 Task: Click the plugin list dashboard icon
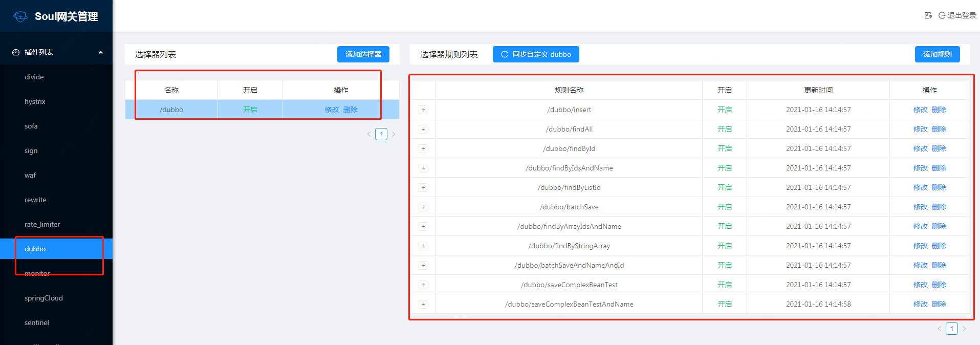point(16,52)
